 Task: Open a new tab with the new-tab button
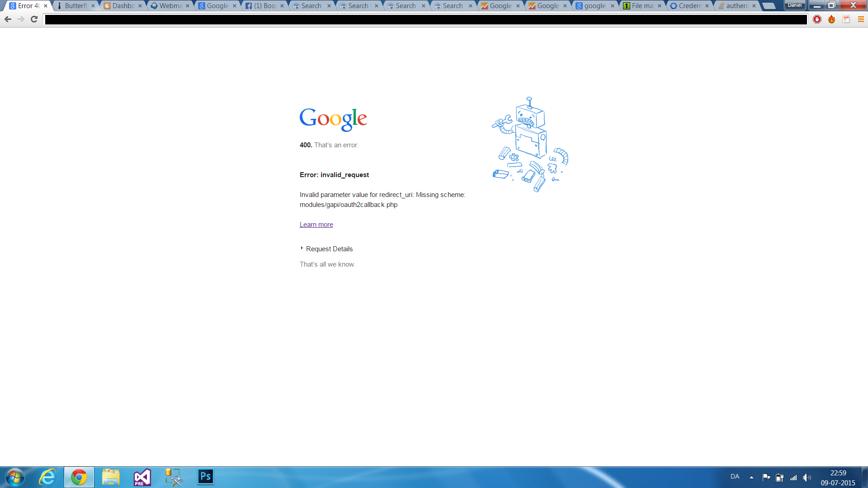[769, 6]
